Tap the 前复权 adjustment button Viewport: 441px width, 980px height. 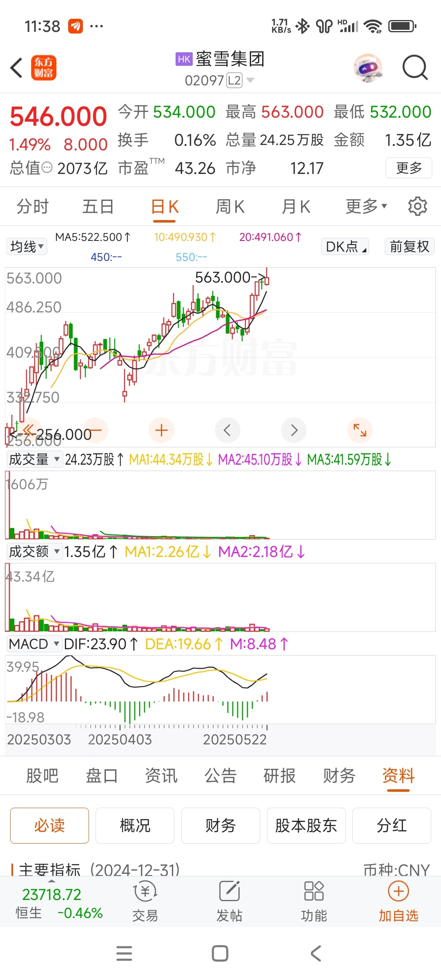410,247
